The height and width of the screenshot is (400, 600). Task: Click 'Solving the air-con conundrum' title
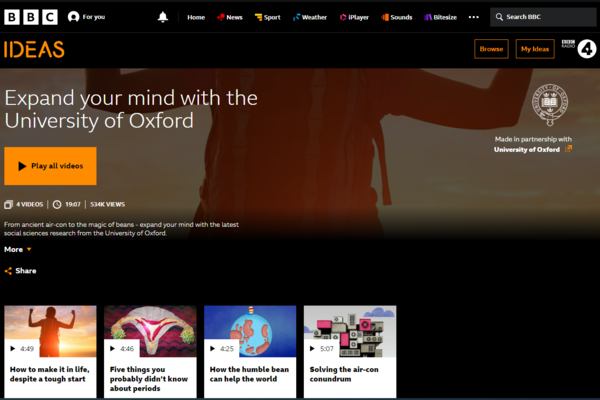(344, 374)
